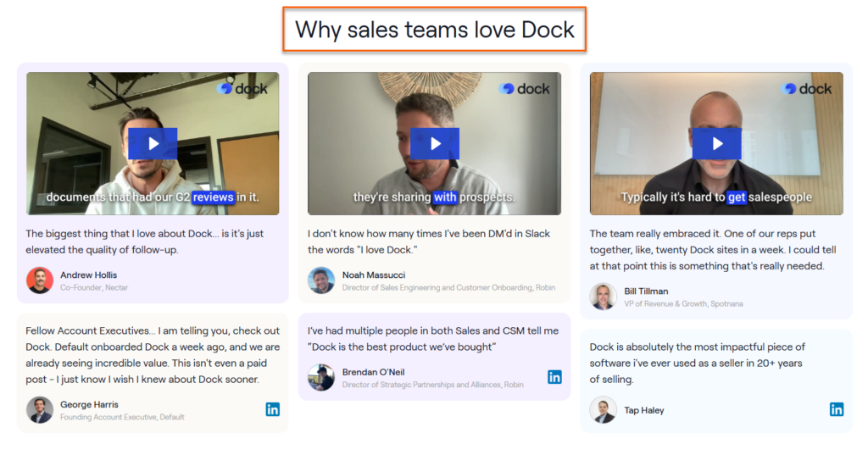Screen dimensions: 868x455
Task: Click the 'Why sales teams love Dock' heading
Action: click(435, 30)
